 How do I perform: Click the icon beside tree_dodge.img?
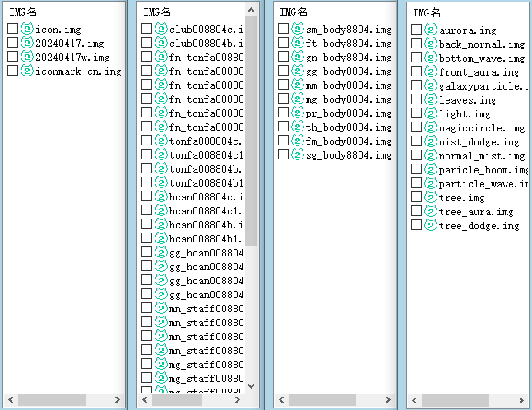pos(430,226)
